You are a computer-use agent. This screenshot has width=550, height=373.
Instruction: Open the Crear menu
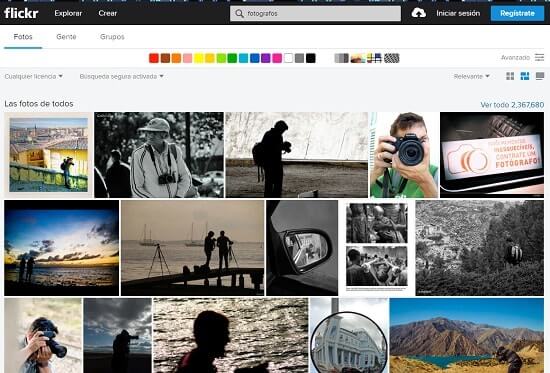point(108,13)
